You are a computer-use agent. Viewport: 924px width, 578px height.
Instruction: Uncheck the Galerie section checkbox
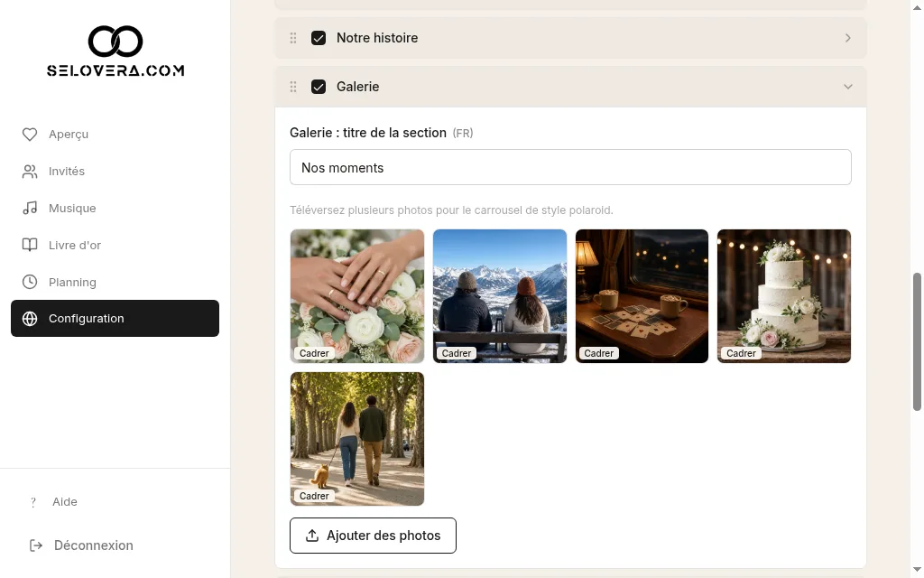(319, 87)
